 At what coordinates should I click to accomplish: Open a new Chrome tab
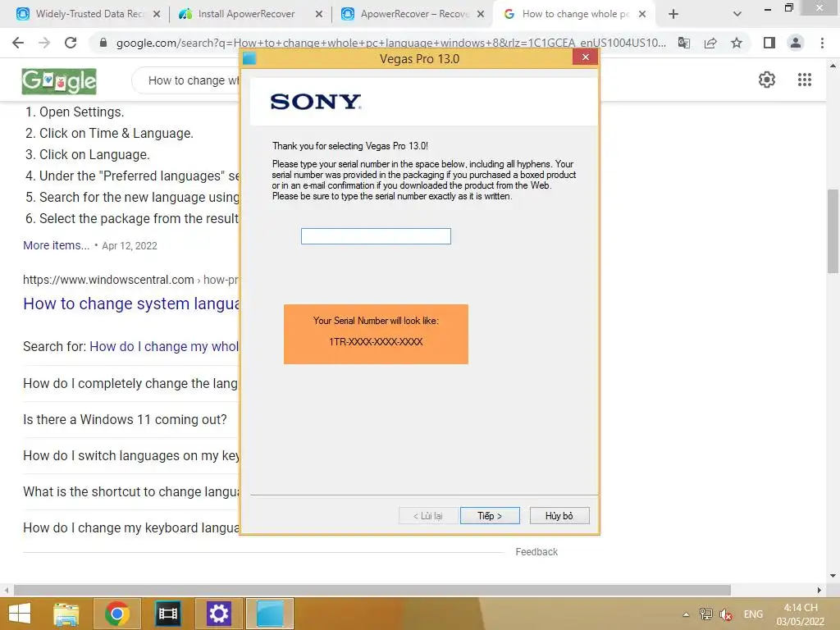point(673,14)
